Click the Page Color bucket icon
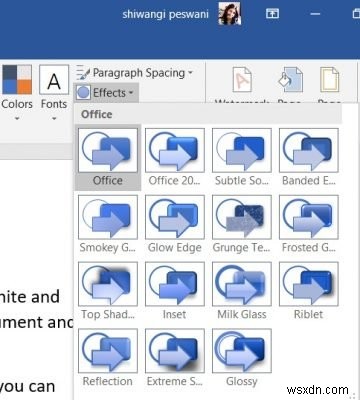Screen dimensions: 360x400 pyautogui.click(x=291, y=81)
